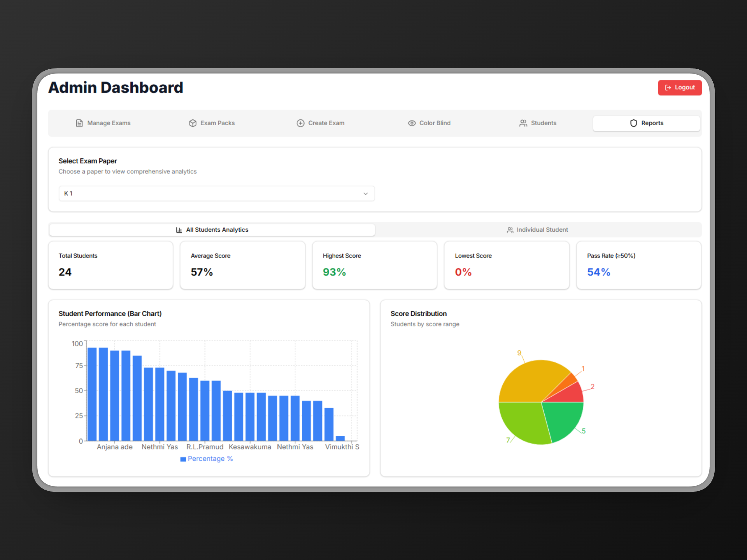The height and width of the screenshot is (560, 747).
Task: Click the person icon beside Individual Student
Action: click(510, 230)
